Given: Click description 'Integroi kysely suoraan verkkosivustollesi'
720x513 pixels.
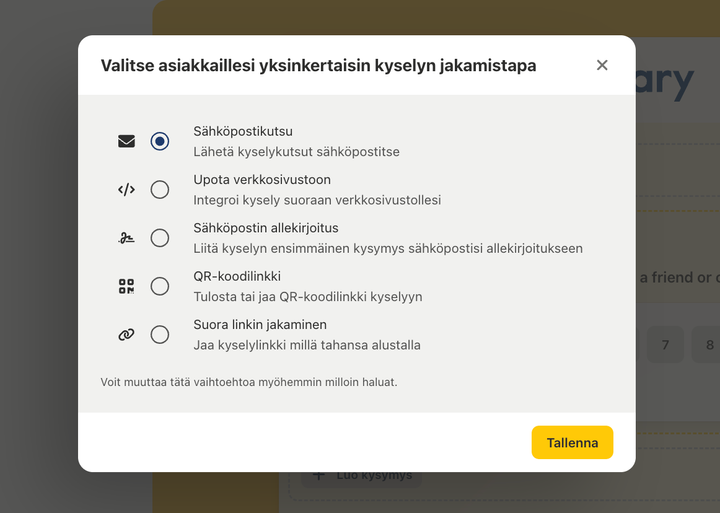Looking at the screenshot, I should [x=317, y=200].
